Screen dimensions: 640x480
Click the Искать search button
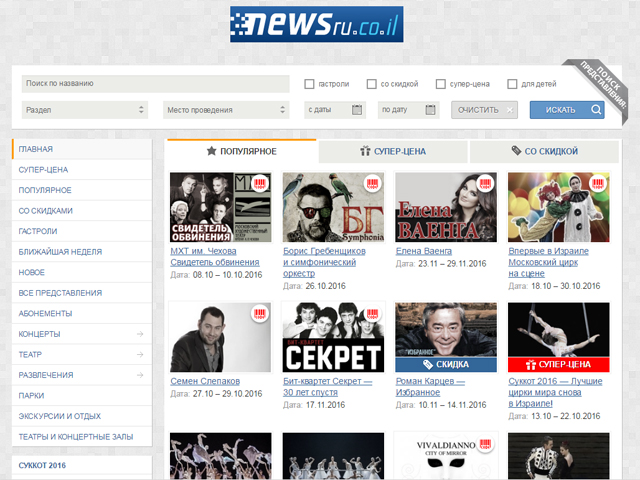click(567, 110)
